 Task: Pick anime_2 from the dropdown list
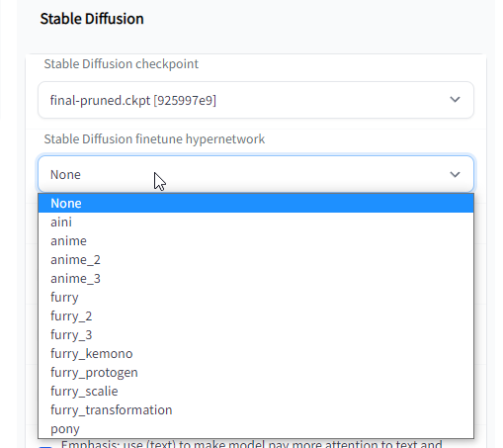pos(256,259)
